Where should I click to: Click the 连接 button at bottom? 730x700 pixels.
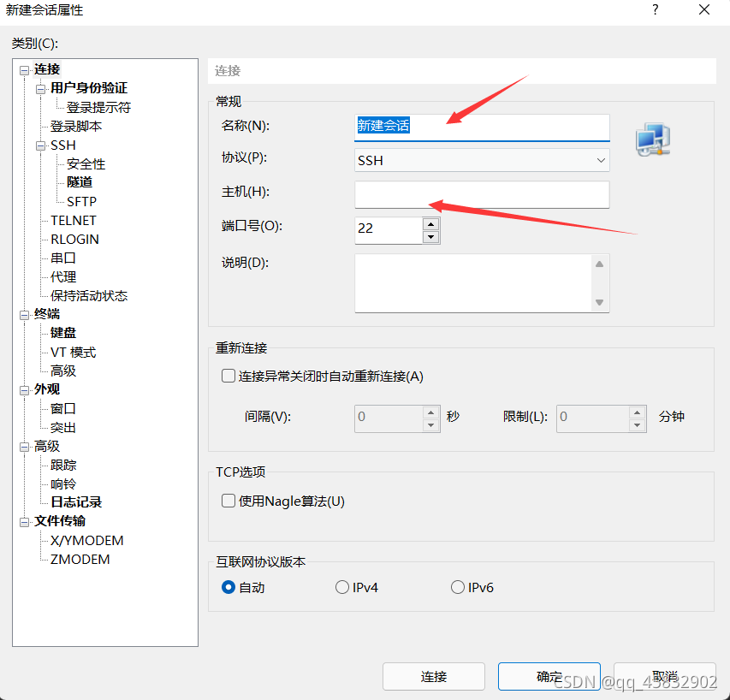click(x=433, y=676)
